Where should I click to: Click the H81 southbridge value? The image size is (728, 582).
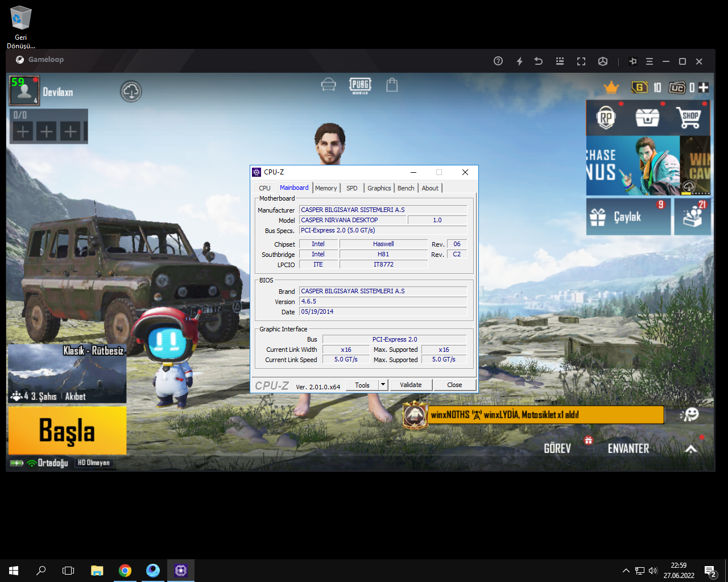[x=383, y=254]
